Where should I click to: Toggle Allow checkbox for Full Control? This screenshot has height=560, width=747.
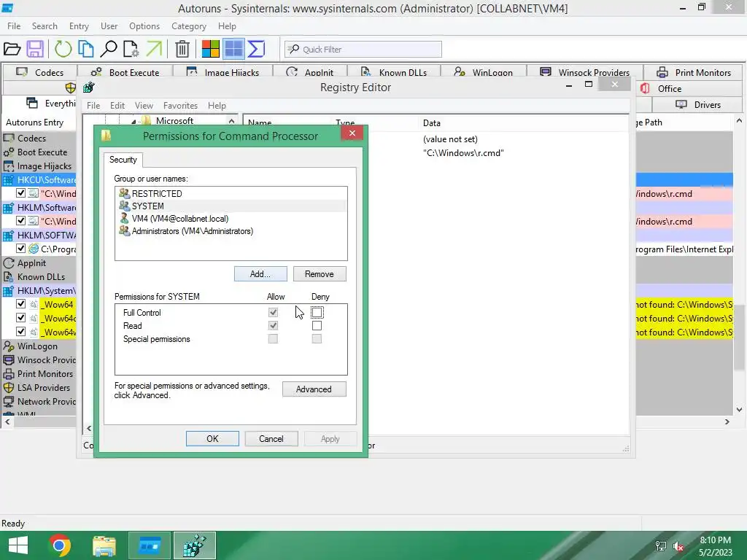pos(273,312)
